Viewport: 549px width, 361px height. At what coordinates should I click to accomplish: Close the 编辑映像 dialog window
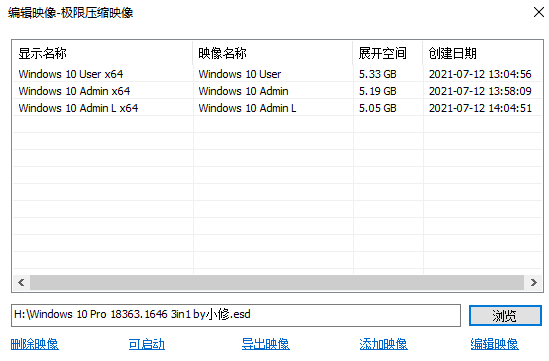tap(539, 12)
